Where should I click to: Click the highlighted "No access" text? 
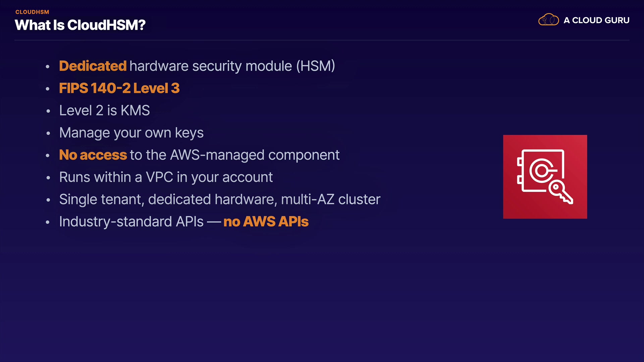point(93,155)
